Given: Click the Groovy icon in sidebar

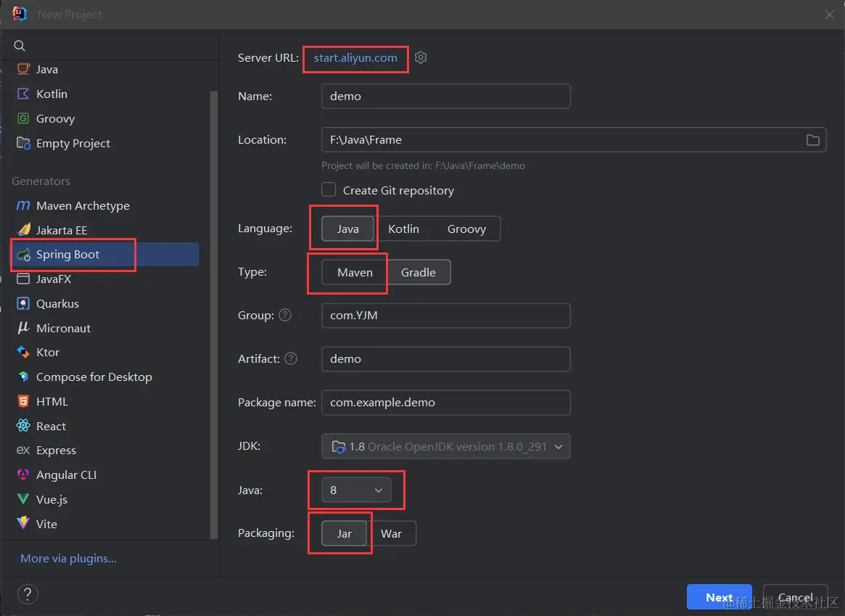Looking at the screenshot, I should (23, 118).
